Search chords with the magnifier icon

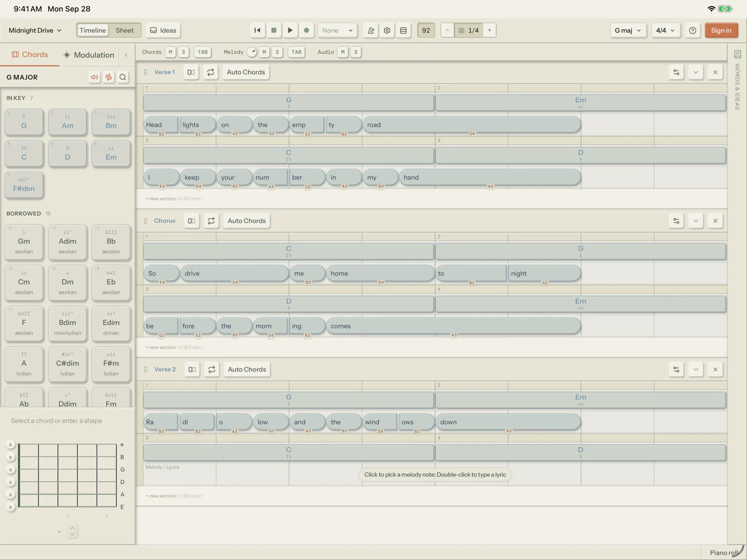(123, 77)
